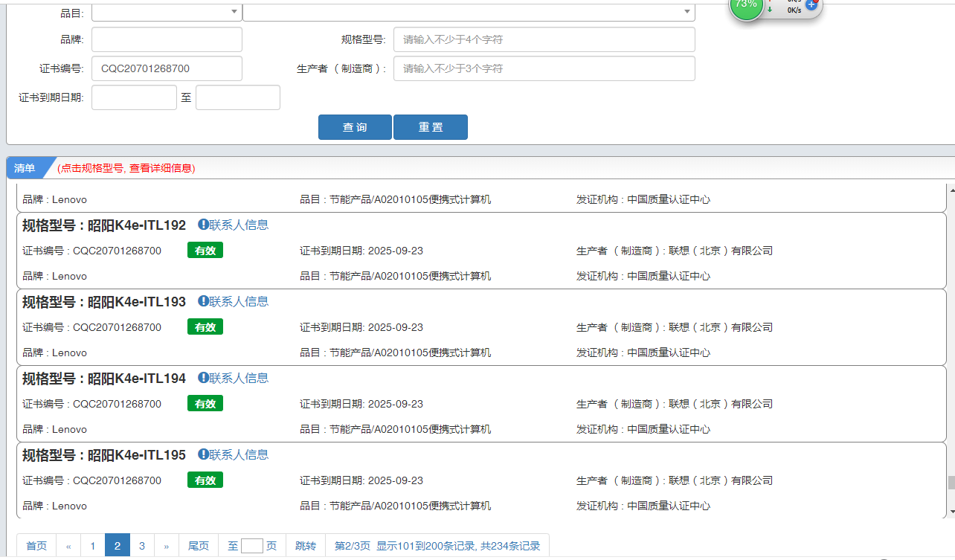Jump to page 1 in pagination

pos(92,546)
